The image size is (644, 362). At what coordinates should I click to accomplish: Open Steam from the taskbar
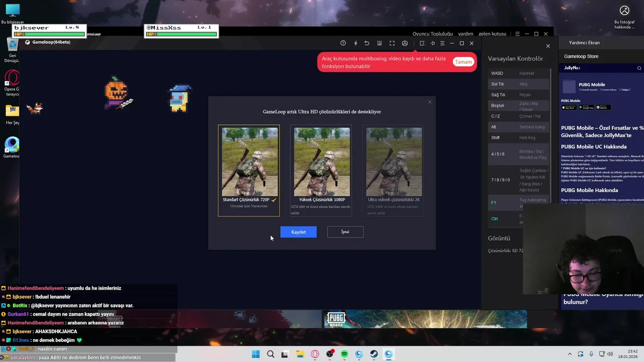(x=374, y=354)
